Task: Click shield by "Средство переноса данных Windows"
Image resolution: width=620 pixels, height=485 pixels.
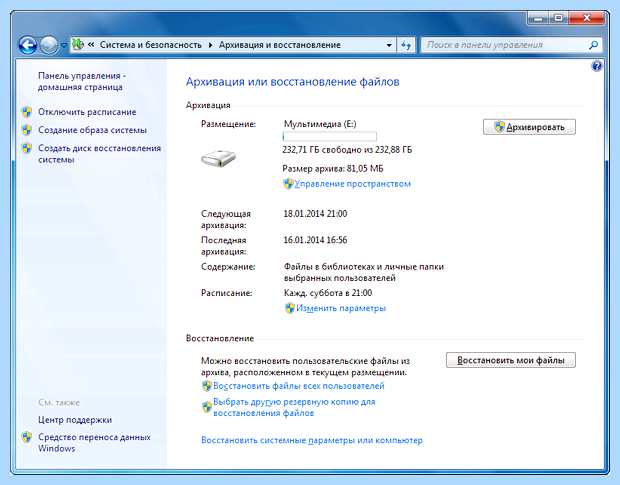Action: pos(27,437)
